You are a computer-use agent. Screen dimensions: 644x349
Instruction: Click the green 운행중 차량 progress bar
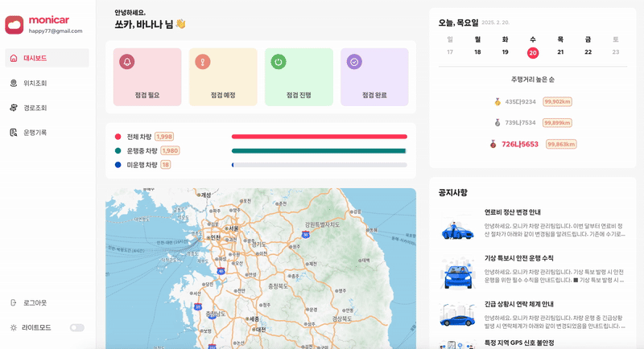(x=319, y=150)
